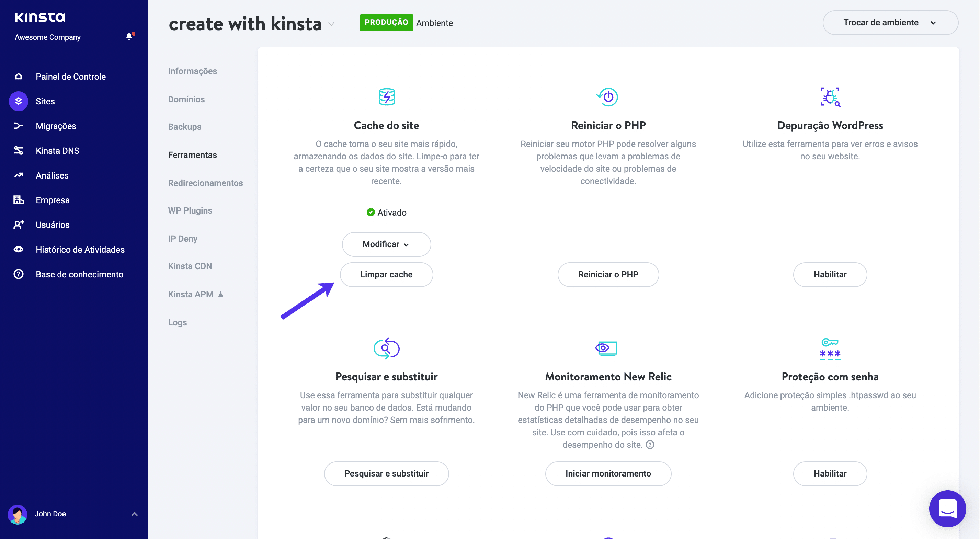This screenshot has height=539, width=980.
Task: Go to the Kinsta CDN section
Action: coord(190,266)
